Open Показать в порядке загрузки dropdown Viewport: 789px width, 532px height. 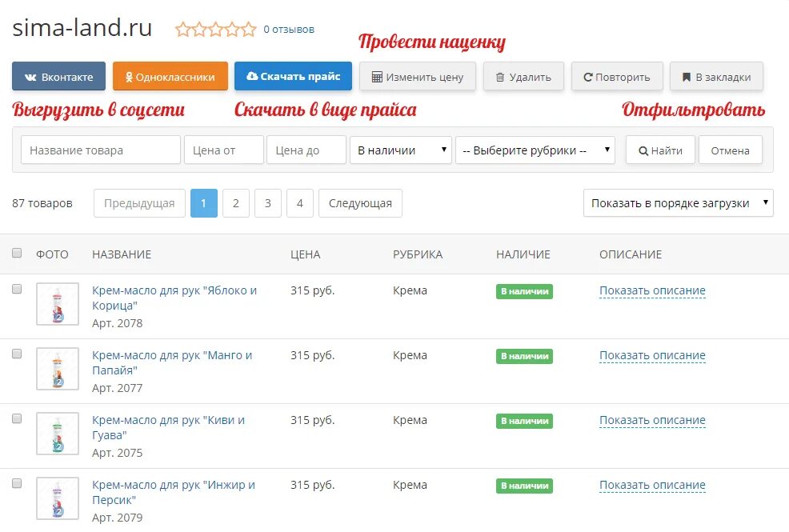click(x=679, y=203)
